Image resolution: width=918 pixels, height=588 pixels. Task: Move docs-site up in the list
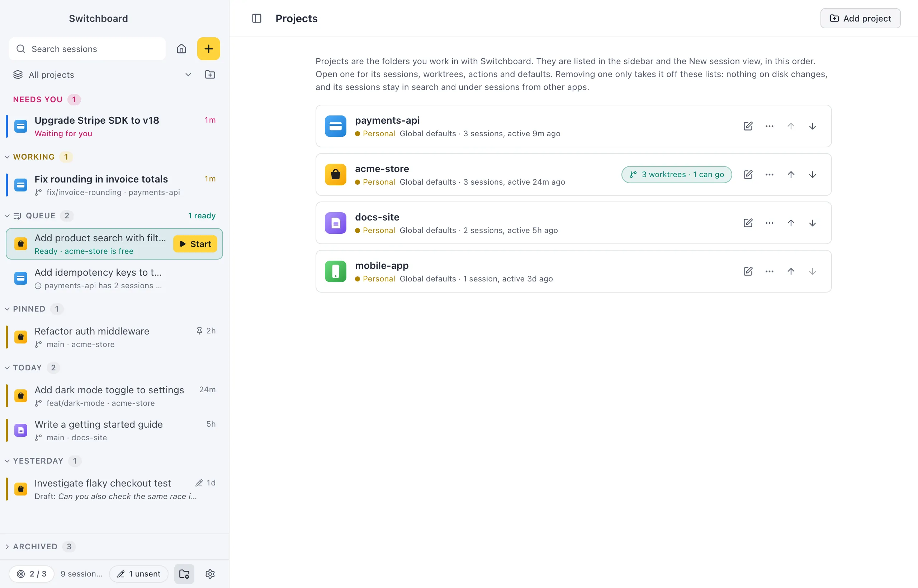[791, 223]
